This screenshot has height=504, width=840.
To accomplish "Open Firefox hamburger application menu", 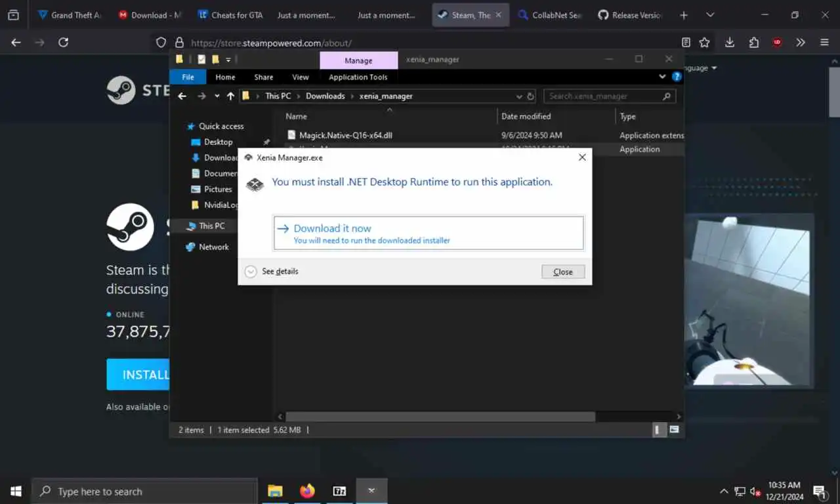I will [824, 42].
